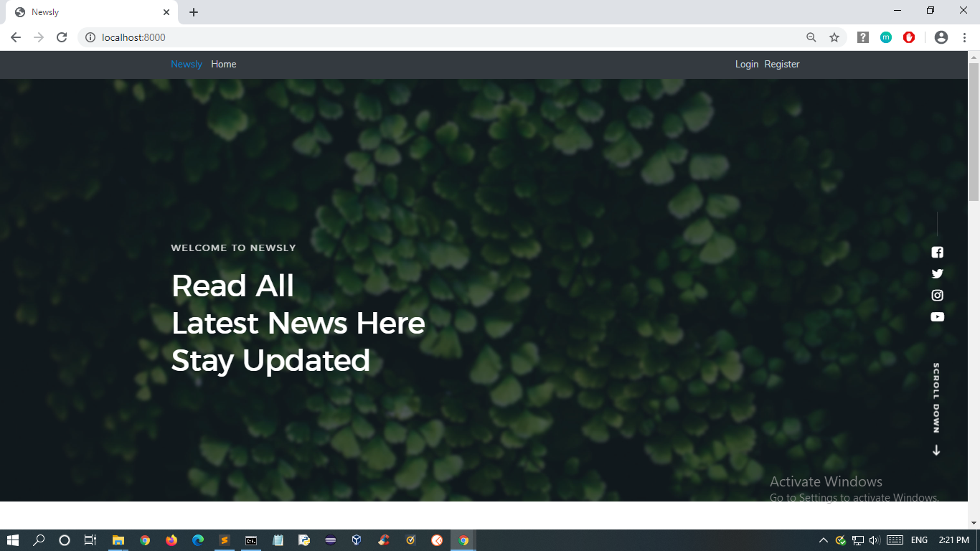Bookmark this page with the star icon
This screenshot has height=551, width=980.
(x=834, y=37)
